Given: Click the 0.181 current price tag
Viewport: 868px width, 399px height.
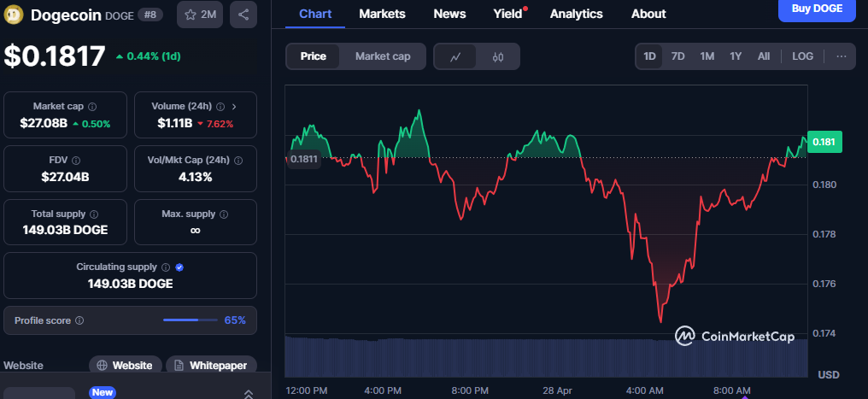Looking at the screenshot, I should [x=824, y=142].
